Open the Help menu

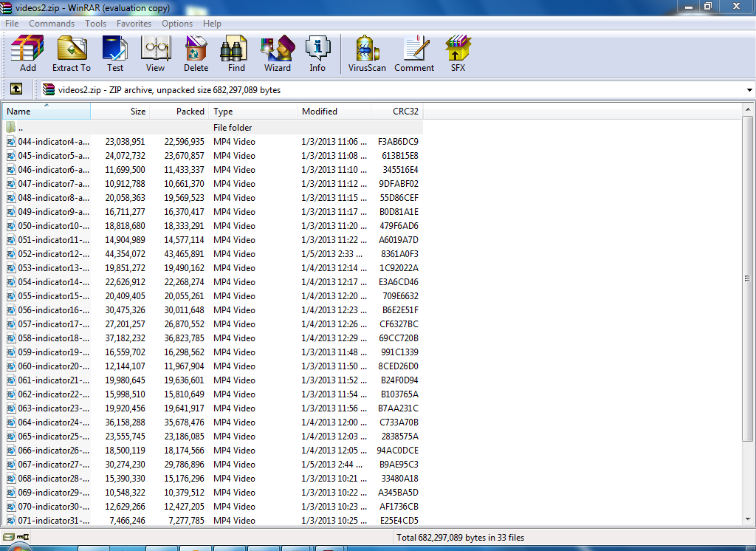212,23
